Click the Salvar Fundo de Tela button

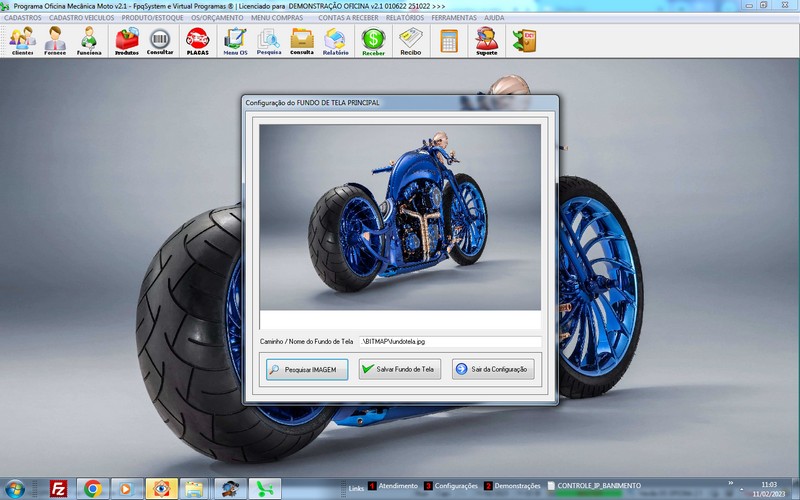(400, 369)
